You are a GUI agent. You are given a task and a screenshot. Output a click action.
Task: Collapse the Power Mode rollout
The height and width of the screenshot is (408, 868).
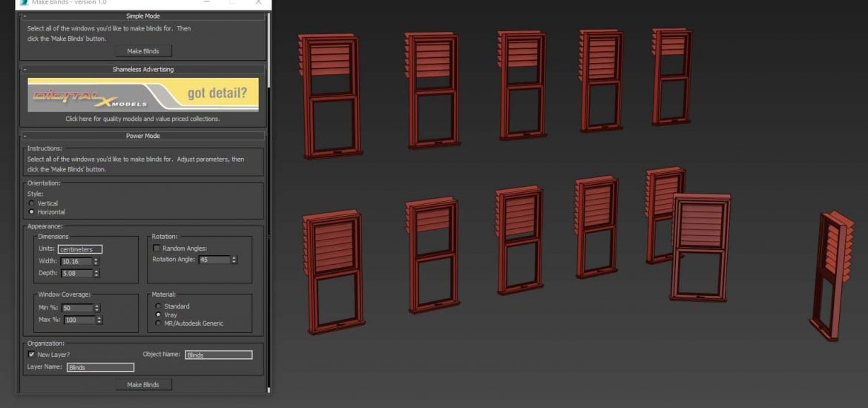24,136
